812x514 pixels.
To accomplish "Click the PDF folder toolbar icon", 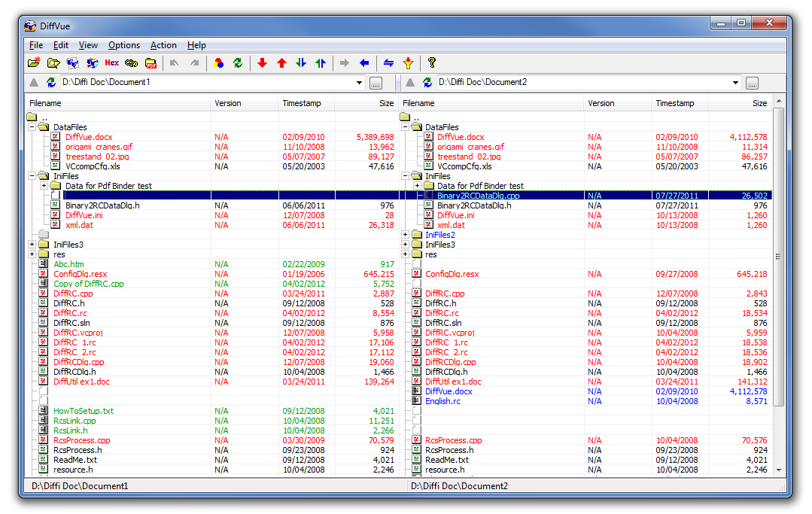I will click(x=151, y=63).
